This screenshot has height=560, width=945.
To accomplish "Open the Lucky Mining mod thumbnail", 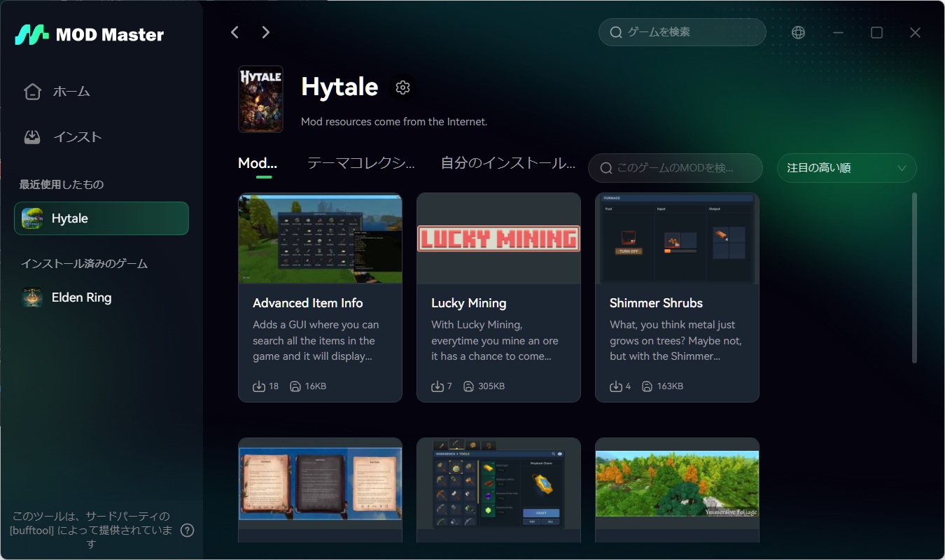I will coord(498,239).
